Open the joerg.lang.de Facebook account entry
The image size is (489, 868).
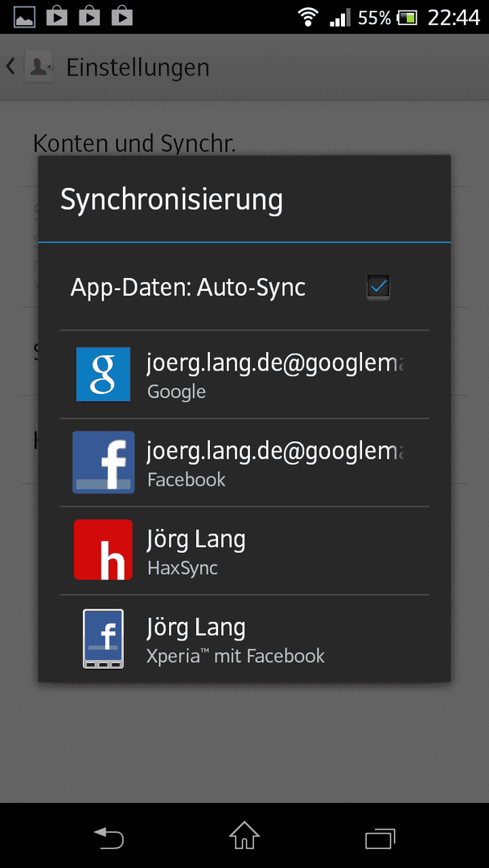244,463
